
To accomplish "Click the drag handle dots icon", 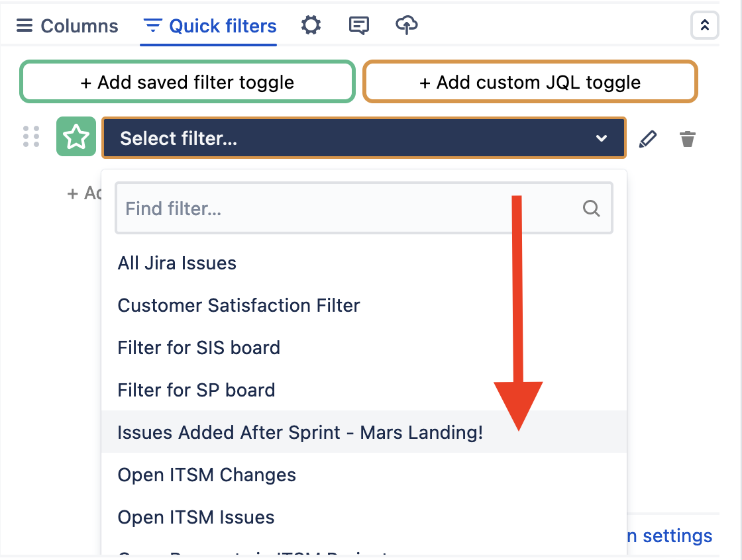I will tap(31, 136).
